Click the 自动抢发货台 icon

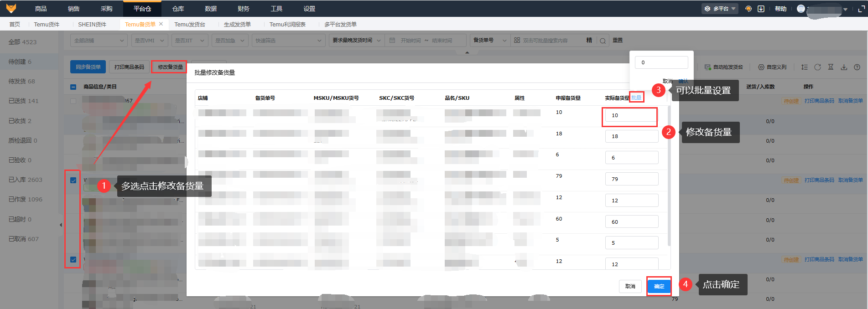point(707,67)
